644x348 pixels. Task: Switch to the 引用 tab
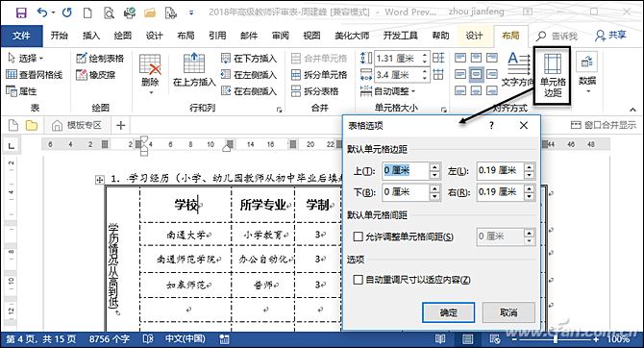pos(217,36)
